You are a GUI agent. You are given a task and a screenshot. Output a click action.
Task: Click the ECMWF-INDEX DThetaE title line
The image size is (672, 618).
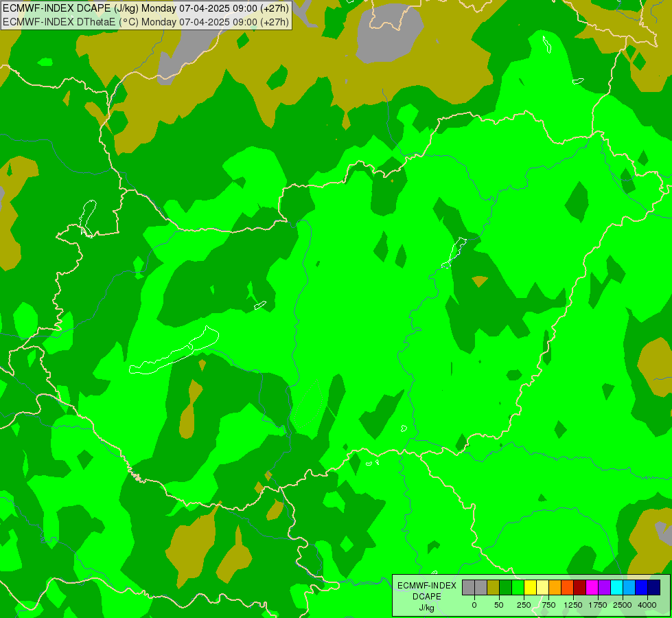coord(146,22)
